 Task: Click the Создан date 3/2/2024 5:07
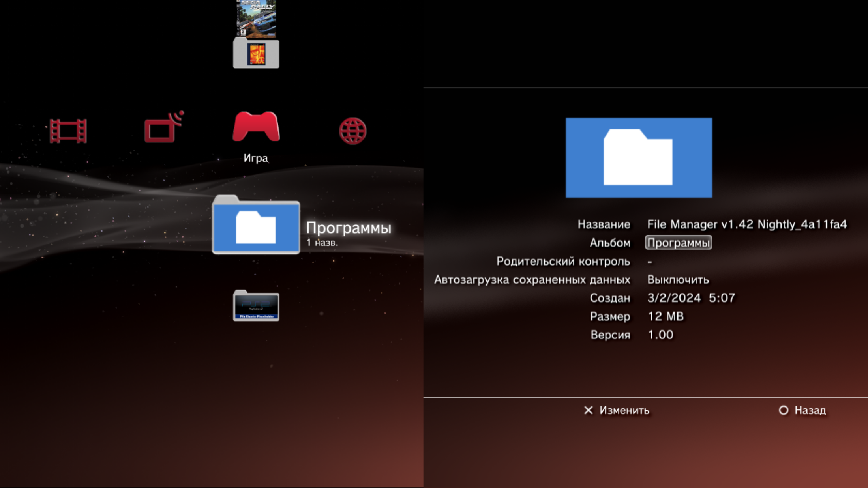coord(691,298)
